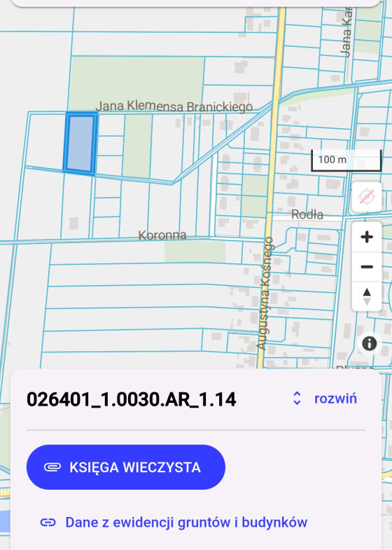Toggle the crossed-out compass rotation icon
This screenshot has height=550, width=392.
pyautogui.click(x=366, y=197)
